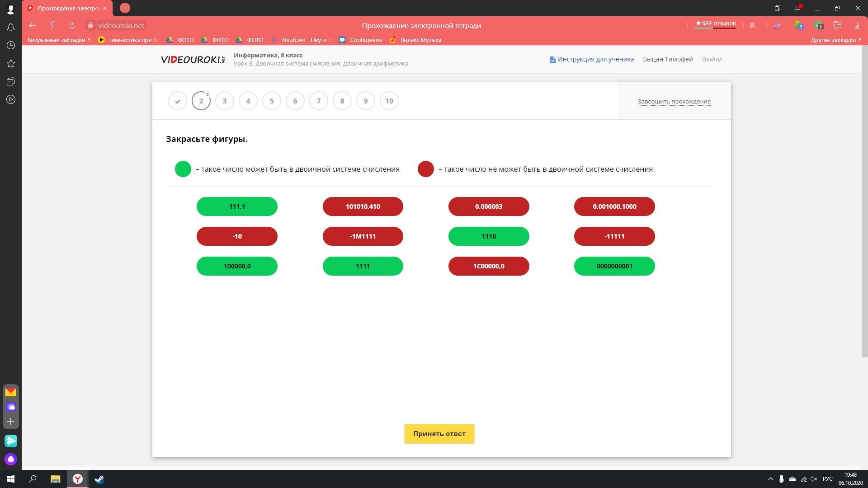Expand the Визуальные закладки dropdown
This screenshot has height=488, width=868.
[x=59, y=40]
